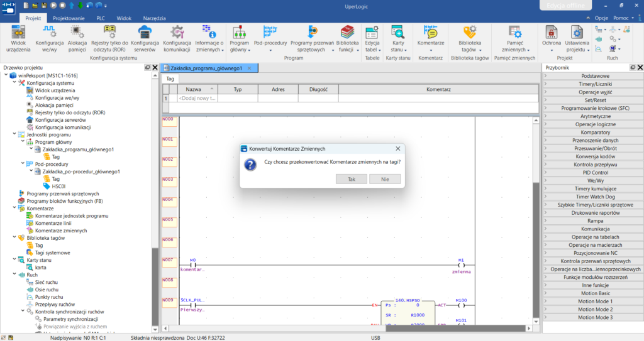Open the PID Control toolbox category

[x=592, y=172]
